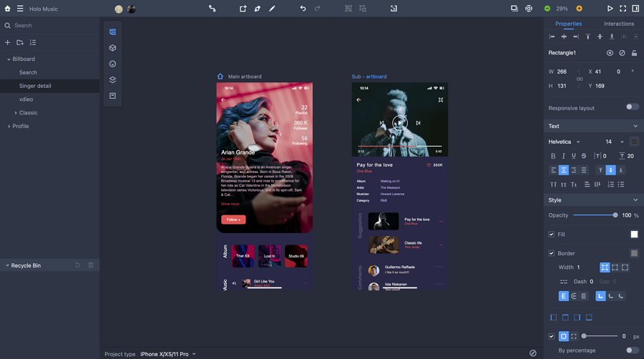Open the cube components panel icon
Screen dimensions: 644x359
point(112,48)
